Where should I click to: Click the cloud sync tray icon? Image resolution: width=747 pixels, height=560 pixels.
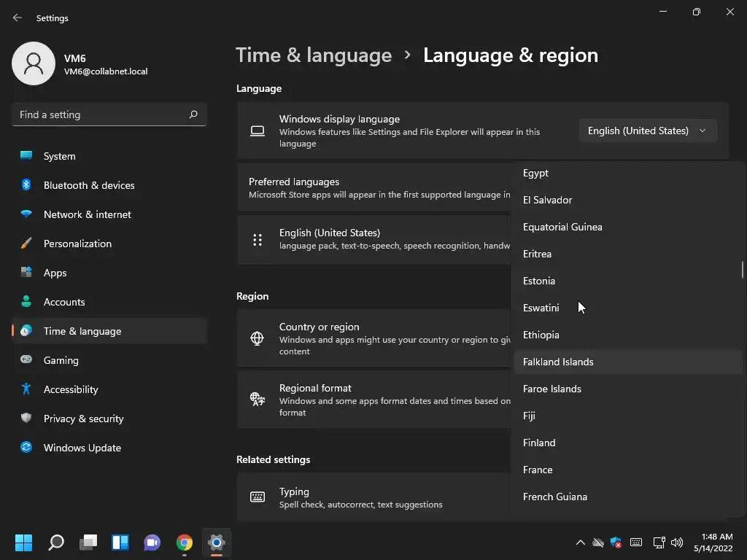[598, 542]
